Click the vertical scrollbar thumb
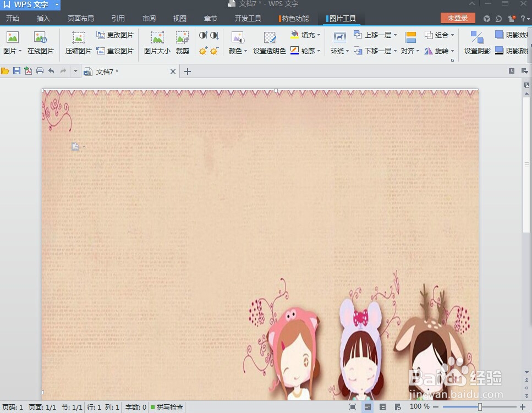 [x=526, y=165]
